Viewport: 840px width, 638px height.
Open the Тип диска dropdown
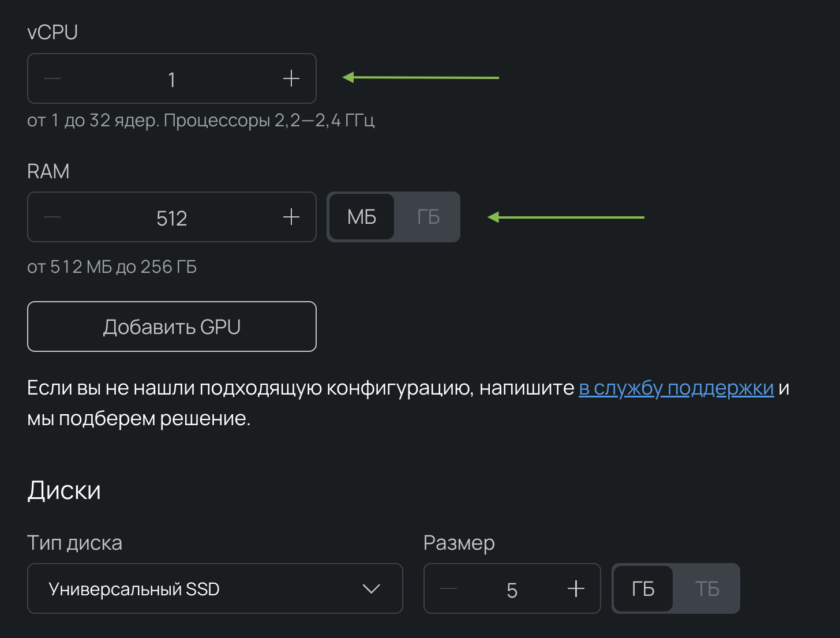point(215,589)
